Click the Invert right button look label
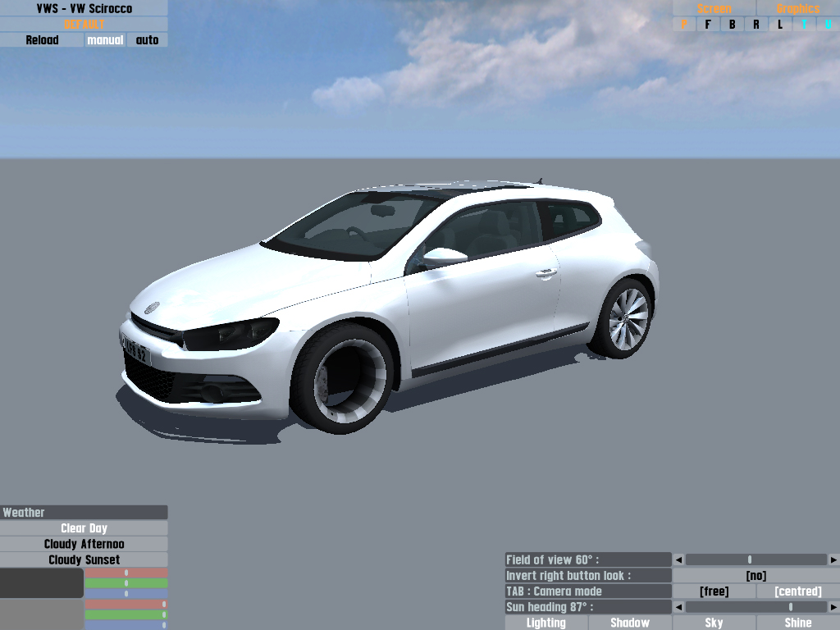This screenshot has height=630, width=840. [x=587, y=575]
